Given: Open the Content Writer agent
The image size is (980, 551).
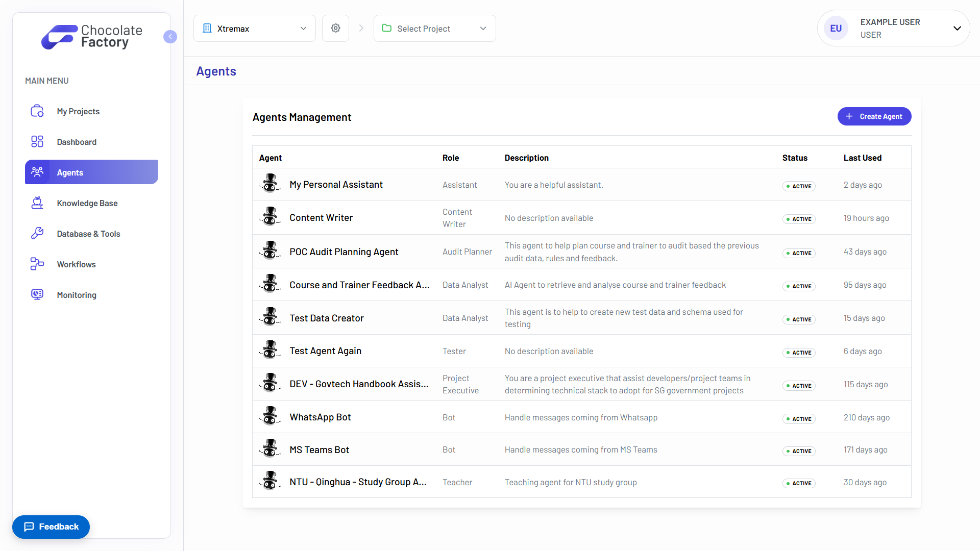Looking at the screenshot, I should (x=321, y=217).
